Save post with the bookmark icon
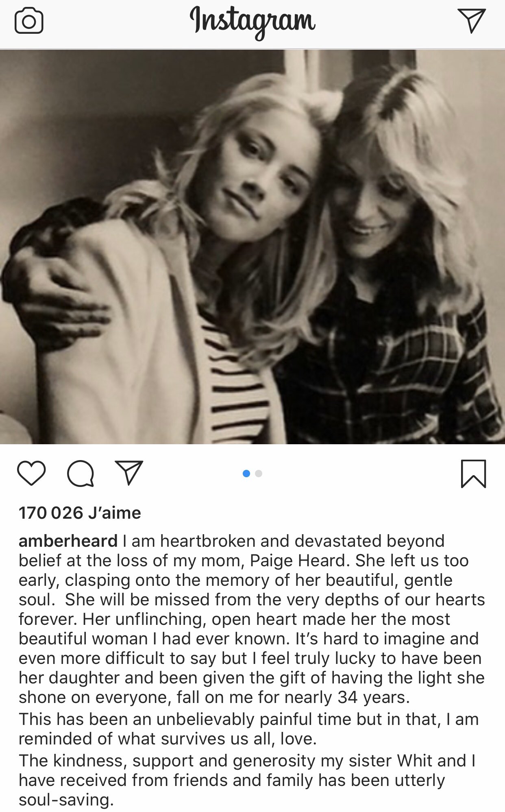The height and width of the screenshot is (812, 505). [474, 474]
